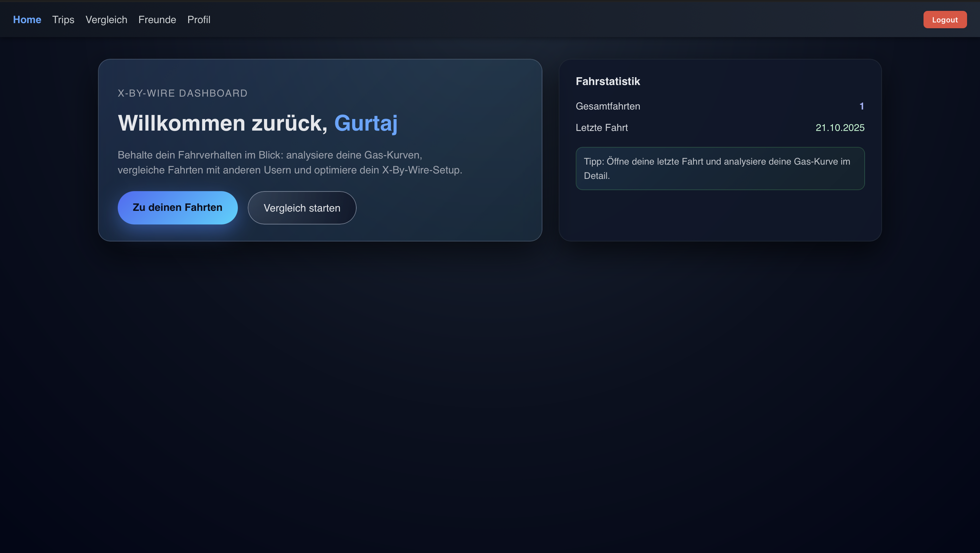Open the Home navigation item
The image size is (980, 553).
27,19
